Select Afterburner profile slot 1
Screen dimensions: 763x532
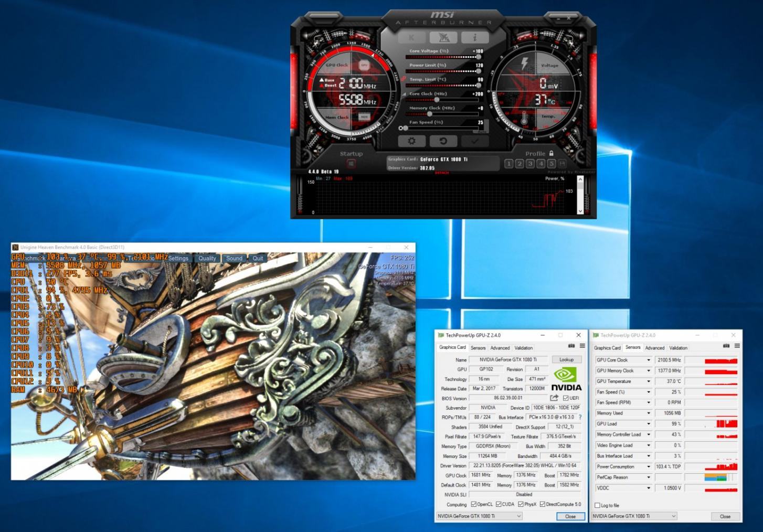point(508,164)
